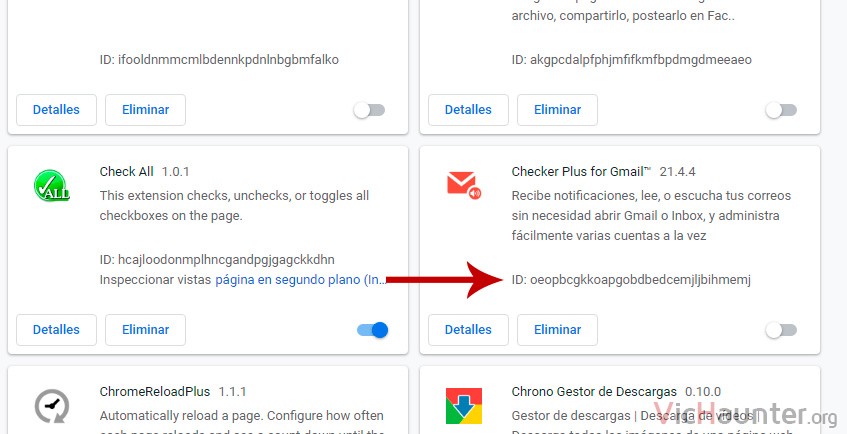Enable the Checker Plus for Gmail toggle
Viewport: 847px width, 434px height.
coord(781,330)
